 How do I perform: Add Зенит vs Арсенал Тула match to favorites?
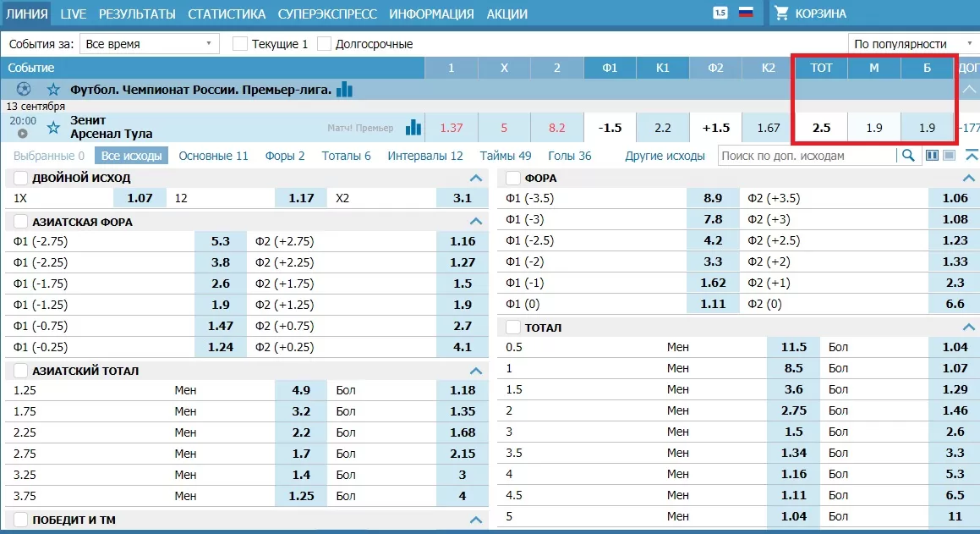click(54, 128)
